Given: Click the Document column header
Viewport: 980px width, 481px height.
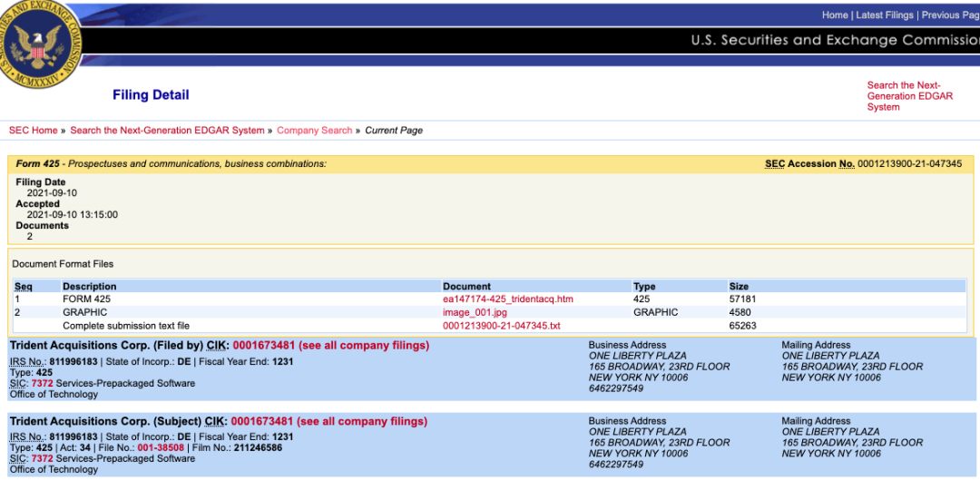Looking at the screenshot, I should 467,287.
